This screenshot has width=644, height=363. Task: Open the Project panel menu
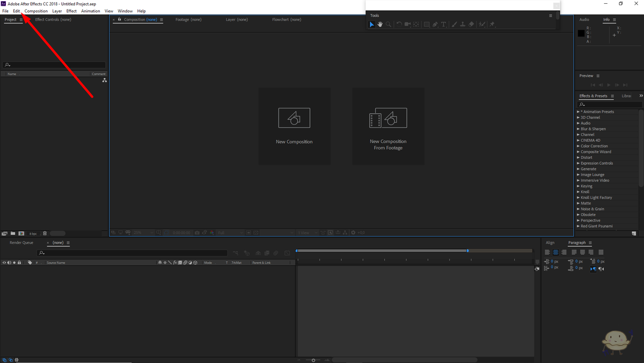(x=21, y=20)
